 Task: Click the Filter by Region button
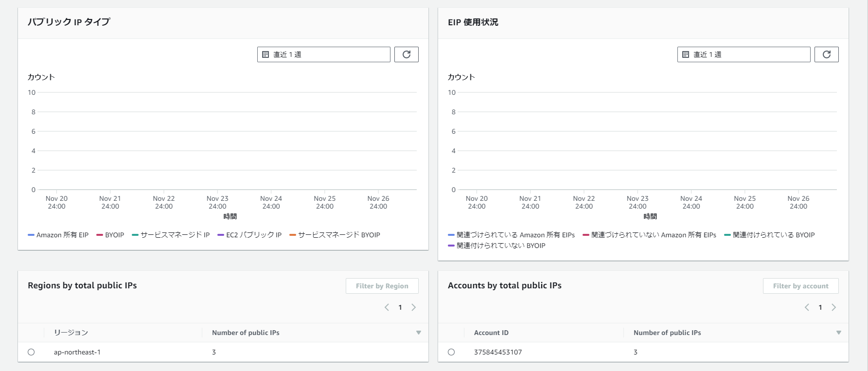click(x=382, y=286)
